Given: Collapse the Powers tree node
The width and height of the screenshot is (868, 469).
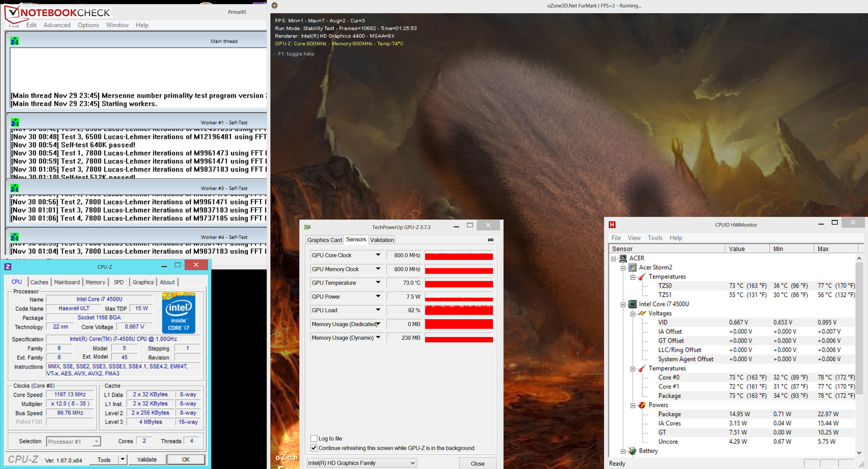Looking at the screenshot, I should [632, 405].
